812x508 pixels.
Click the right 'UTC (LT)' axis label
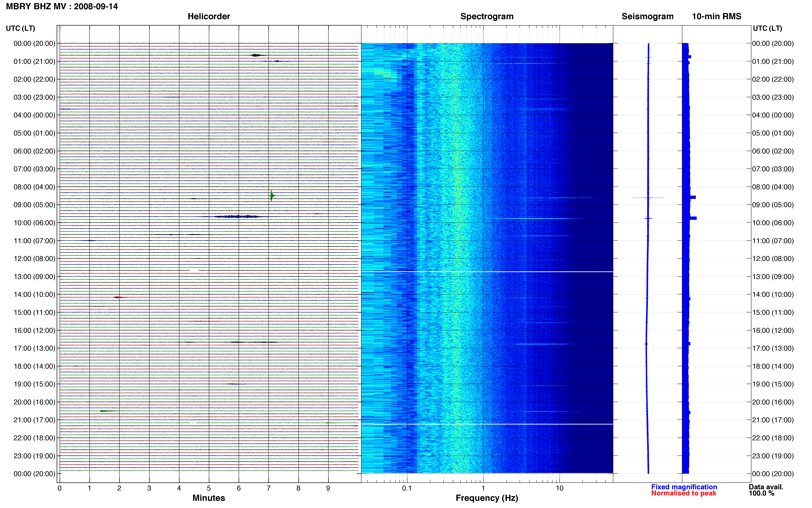767,28
